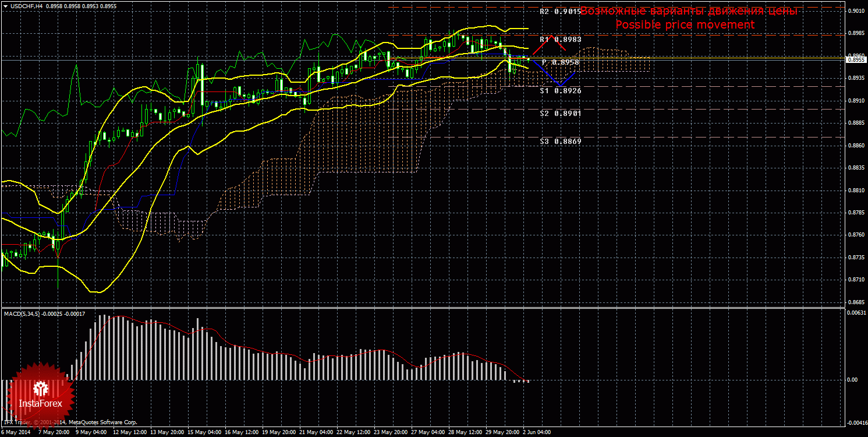Screen dimensions: 868x437
Task: Select the R1 0.8983 resistance level label
Action: point(560,40)
